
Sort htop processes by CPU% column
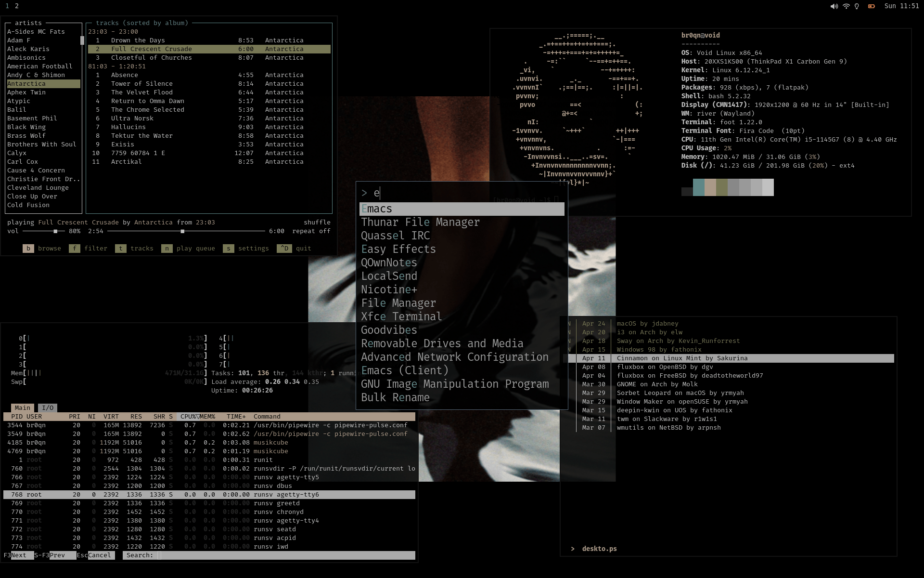pyautogui.click(x=189, y=417)
